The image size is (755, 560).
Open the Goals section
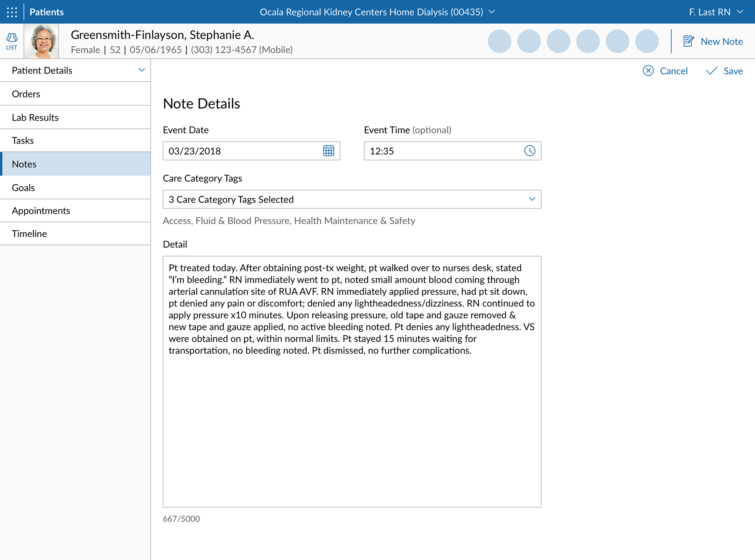click(x=75, y=187)
